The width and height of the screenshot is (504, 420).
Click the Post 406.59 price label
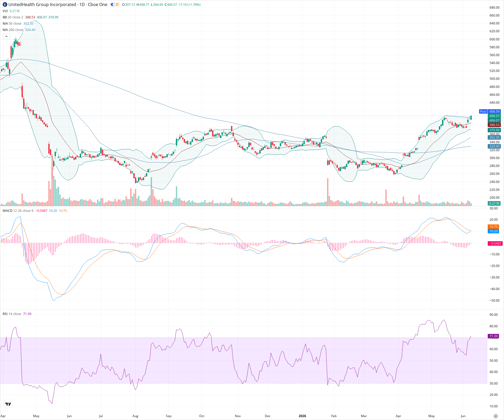490,112
